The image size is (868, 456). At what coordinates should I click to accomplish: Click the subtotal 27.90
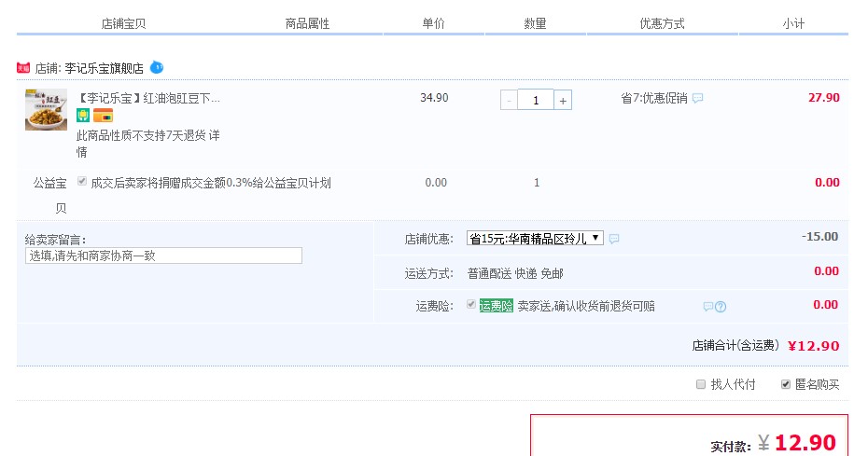tap(824, 98)
